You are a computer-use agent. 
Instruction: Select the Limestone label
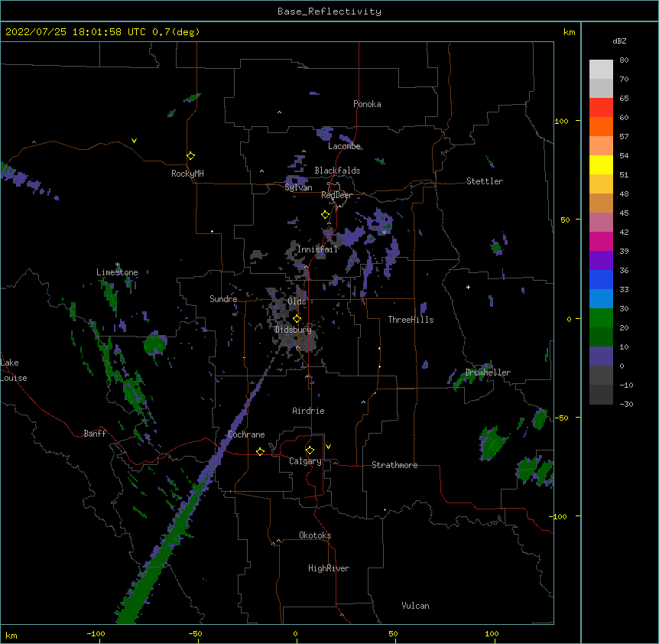[x=117, y=272]
